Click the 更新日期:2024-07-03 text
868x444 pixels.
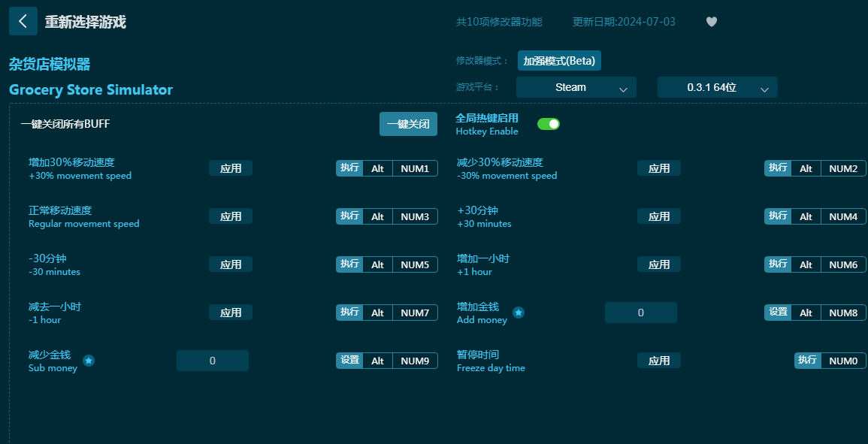coord(624,22)
